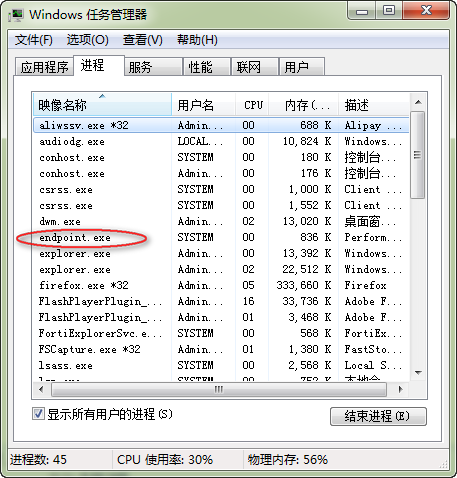Minimize the Task Manager window
457x478 pixels.
[362, 11]
